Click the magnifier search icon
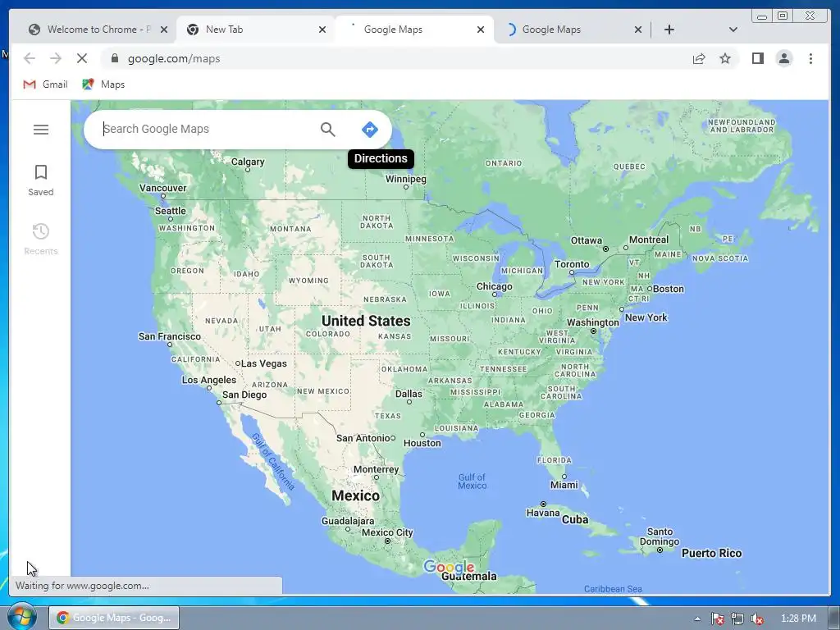840x630 pixels. [x=328, y=129]
